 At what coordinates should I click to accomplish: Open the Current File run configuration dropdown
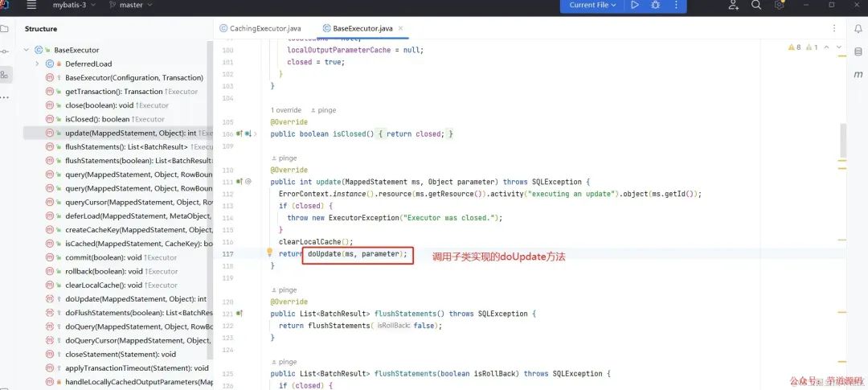pyautogui.click(x=592, y=5)
